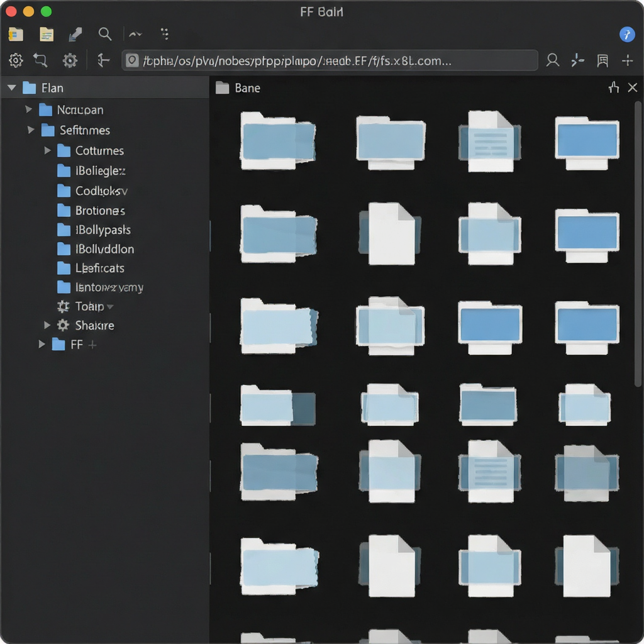Click the crop rotate icon beside gear
Screen dimensions: 644x644
click(40, 60)
